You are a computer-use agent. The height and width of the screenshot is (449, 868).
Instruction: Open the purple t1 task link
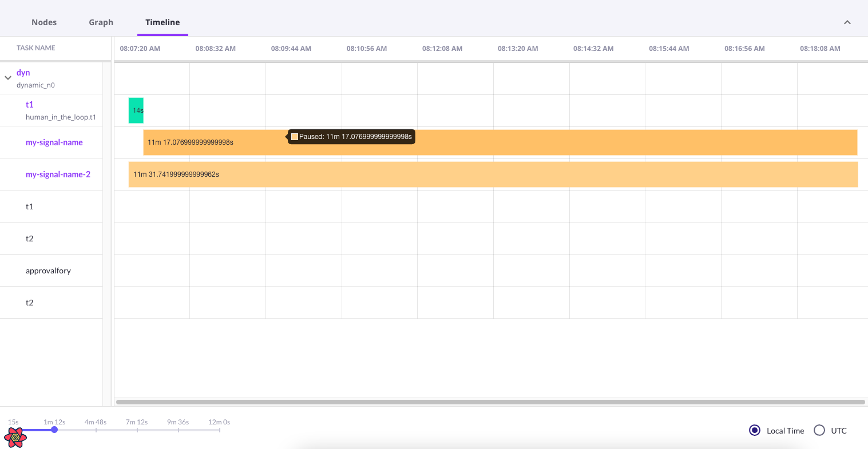[x=30, y=105]
